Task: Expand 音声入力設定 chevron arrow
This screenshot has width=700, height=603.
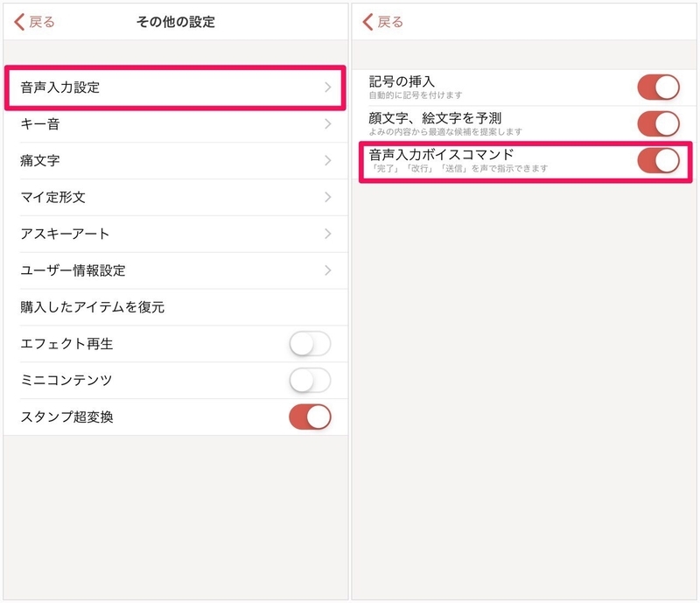Action: coord(327,88)
